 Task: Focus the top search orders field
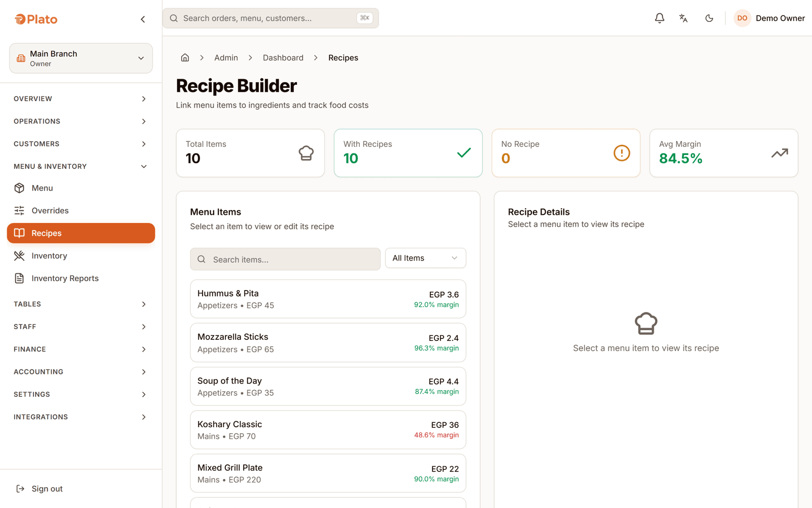[270, 18]
